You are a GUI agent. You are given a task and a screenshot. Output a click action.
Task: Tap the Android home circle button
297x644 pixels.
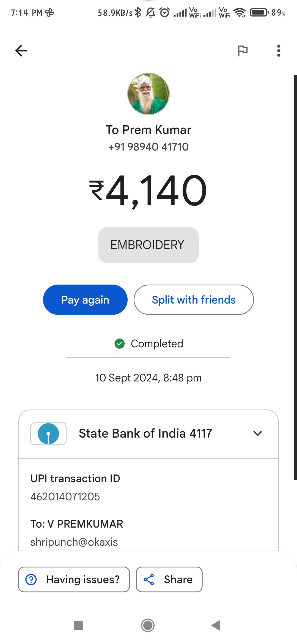148,625
